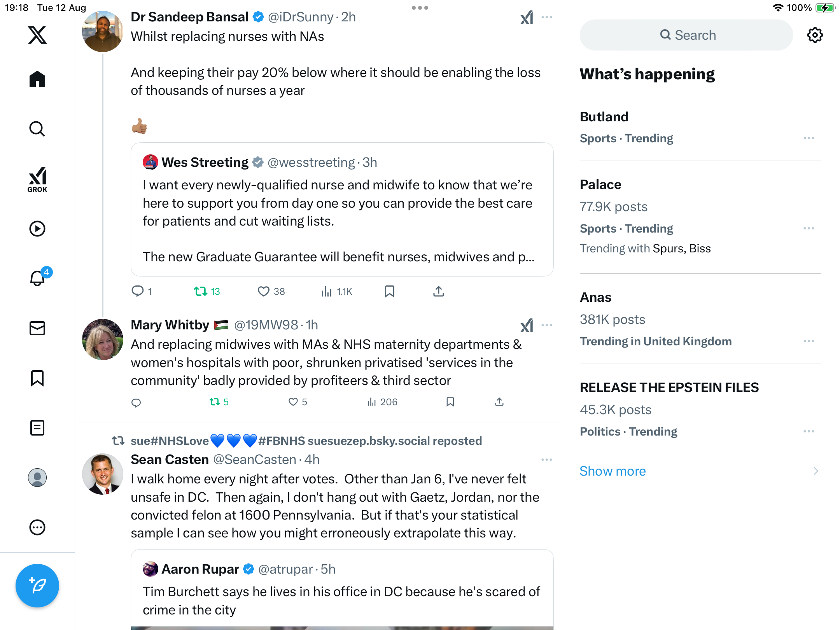Open the sidebar Bookmarks tab

tap(37, 378)
